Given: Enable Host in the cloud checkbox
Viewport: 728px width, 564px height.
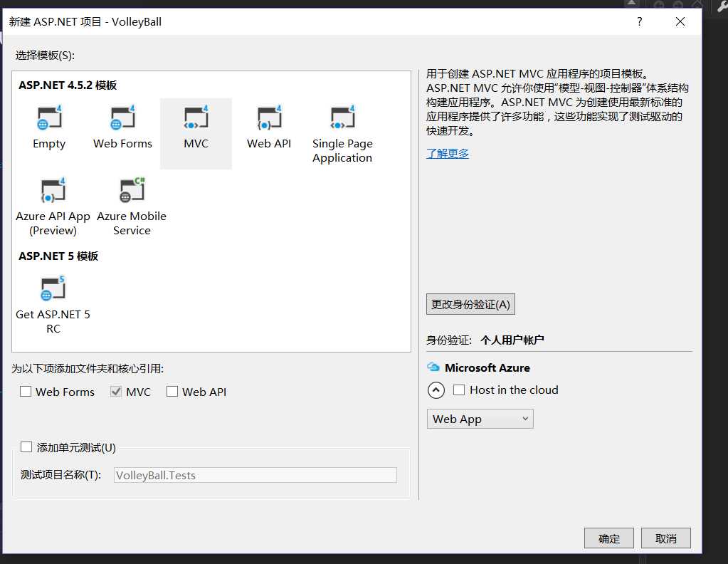Looking at the screenshot, I should 459,390.
